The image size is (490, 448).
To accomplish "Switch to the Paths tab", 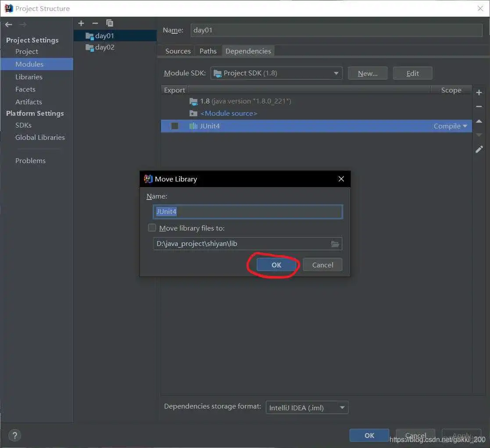I will coord(207,51).
